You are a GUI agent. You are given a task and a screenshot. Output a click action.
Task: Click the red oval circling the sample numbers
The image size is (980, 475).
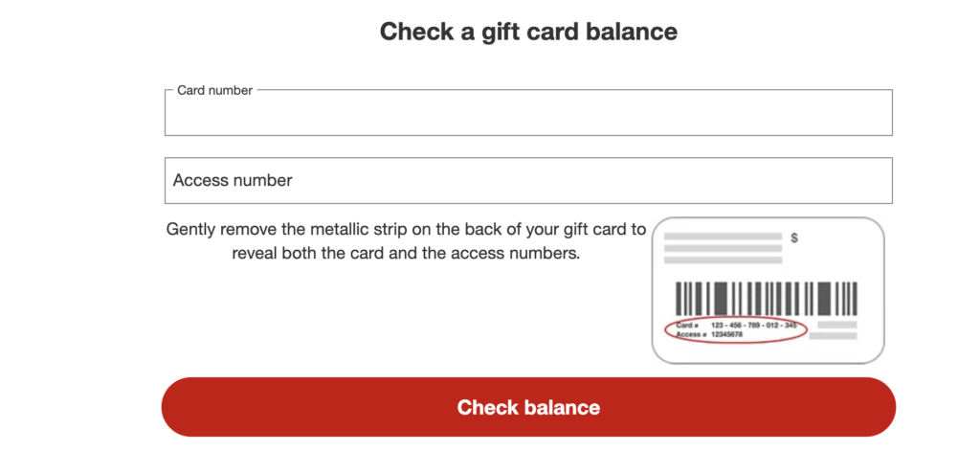(x=665, y=330)
